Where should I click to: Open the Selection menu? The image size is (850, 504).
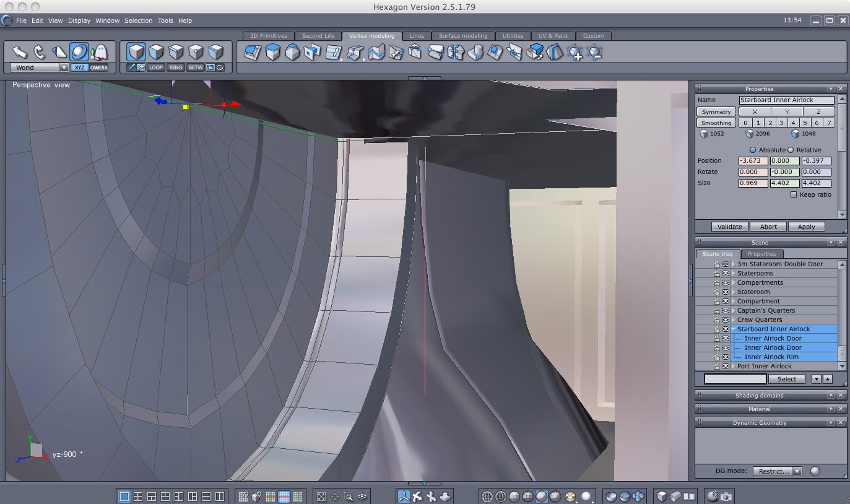click(x=138, y=20)
